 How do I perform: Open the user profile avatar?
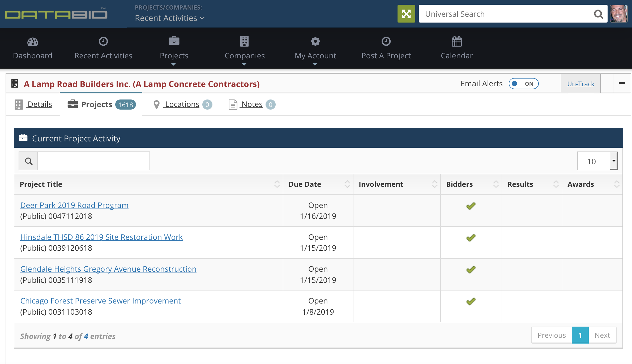619,14
